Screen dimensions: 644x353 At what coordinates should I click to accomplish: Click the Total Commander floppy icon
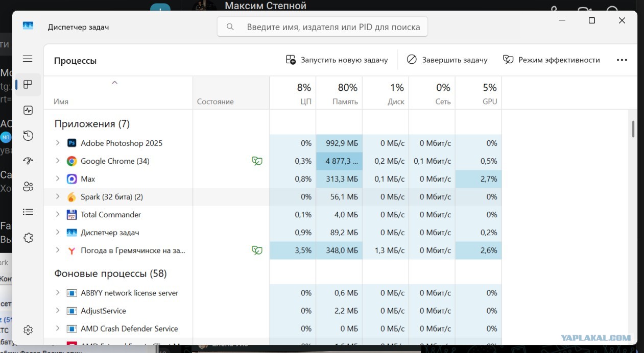coord(72,215)
